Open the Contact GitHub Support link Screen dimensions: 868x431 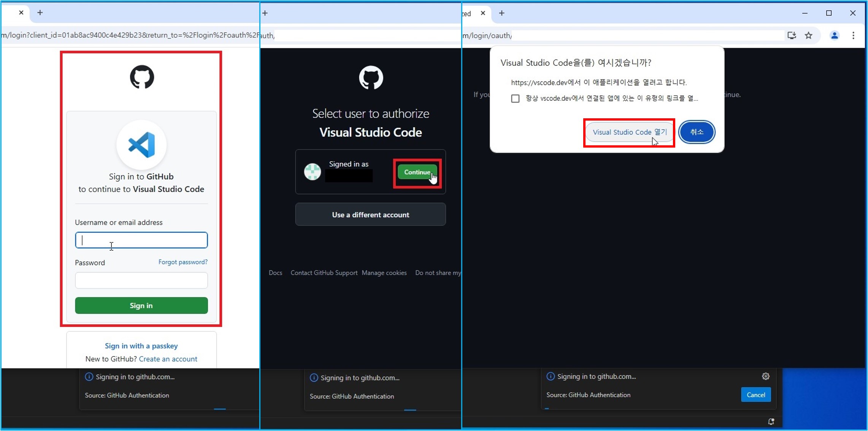click(x=324, y=273)
